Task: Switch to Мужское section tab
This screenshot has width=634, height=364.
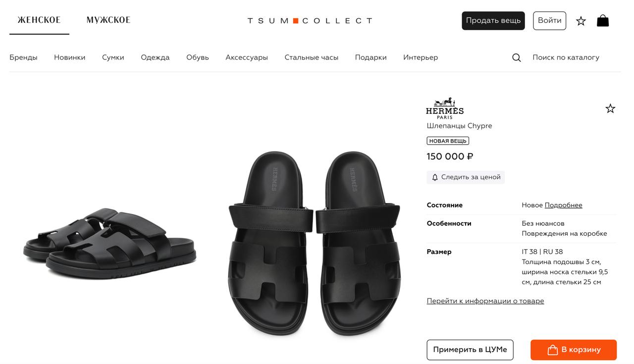Action: coord(108,20)
